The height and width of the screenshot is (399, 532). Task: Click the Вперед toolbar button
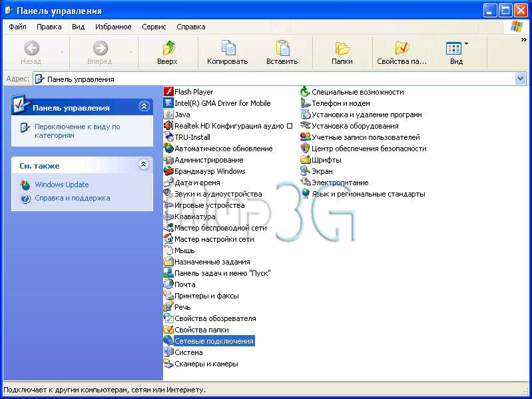(x=100, y=52)
